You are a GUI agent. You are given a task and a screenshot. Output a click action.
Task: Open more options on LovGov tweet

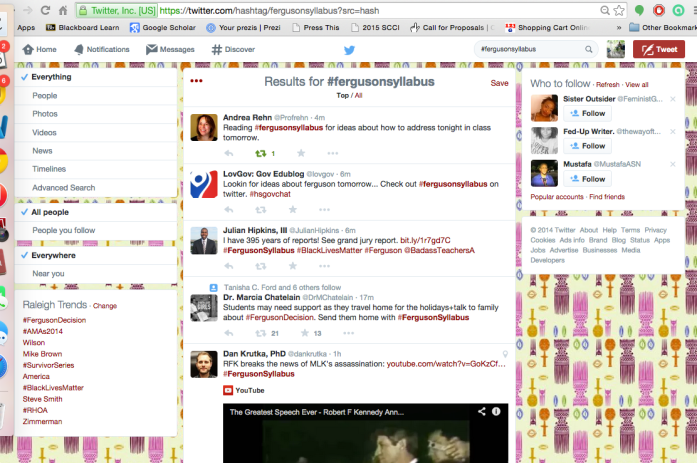click(x=324, y=210)
